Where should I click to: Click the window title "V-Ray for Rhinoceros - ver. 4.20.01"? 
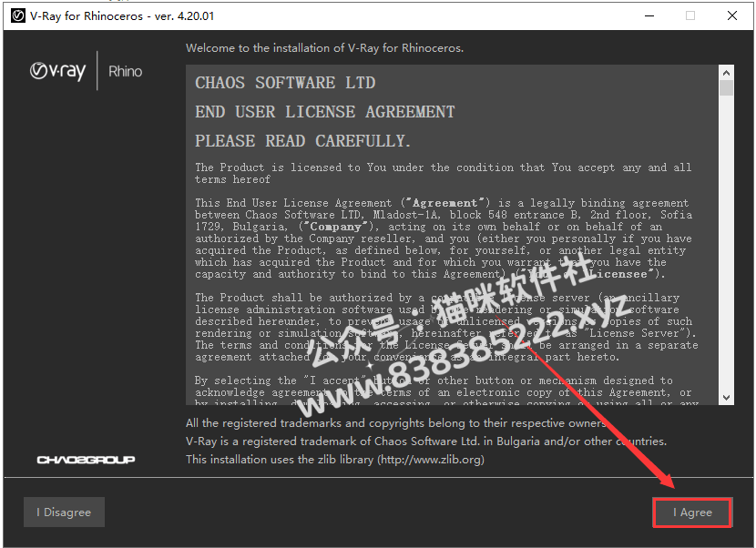click(122, 15)
